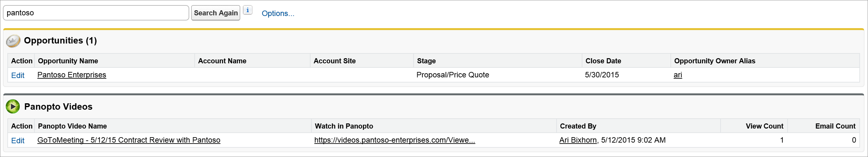Image resolution: width=868 pixels, height=157 pixels.
Task: Click the Opportunities crown icon
Action: pyautogui.click(x=13, y=41)
